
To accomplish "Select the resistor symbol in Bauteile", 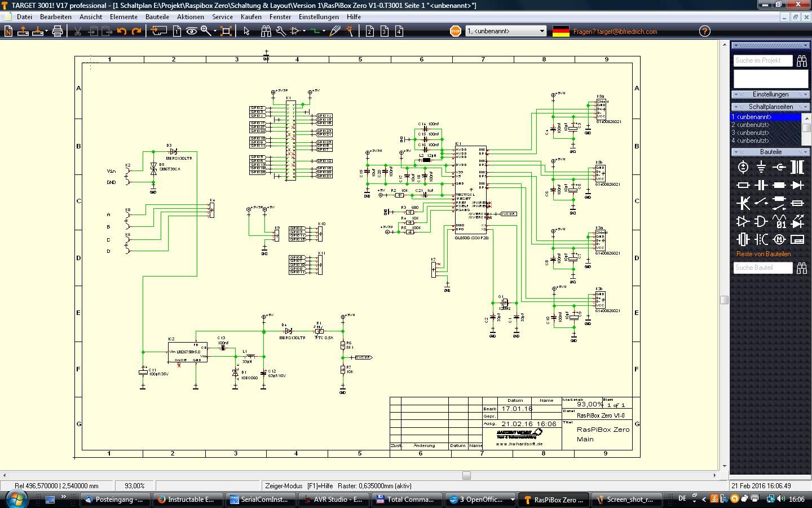I will click(x=743, y=185).
